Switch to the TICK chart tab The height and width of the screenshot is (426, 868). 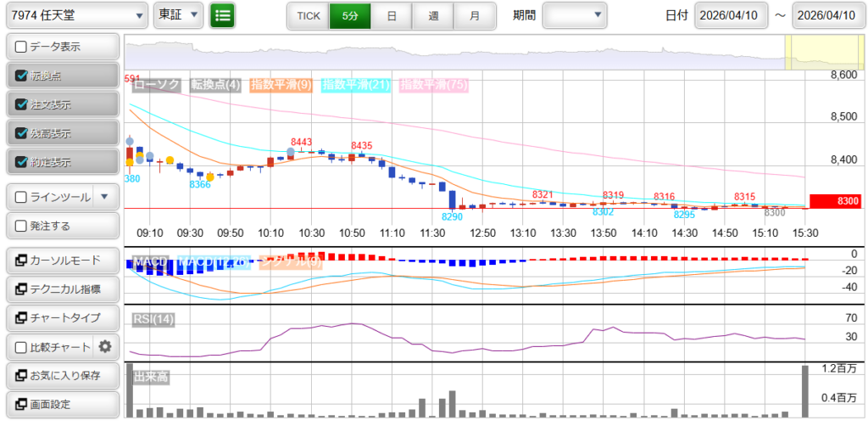(308, 16)
